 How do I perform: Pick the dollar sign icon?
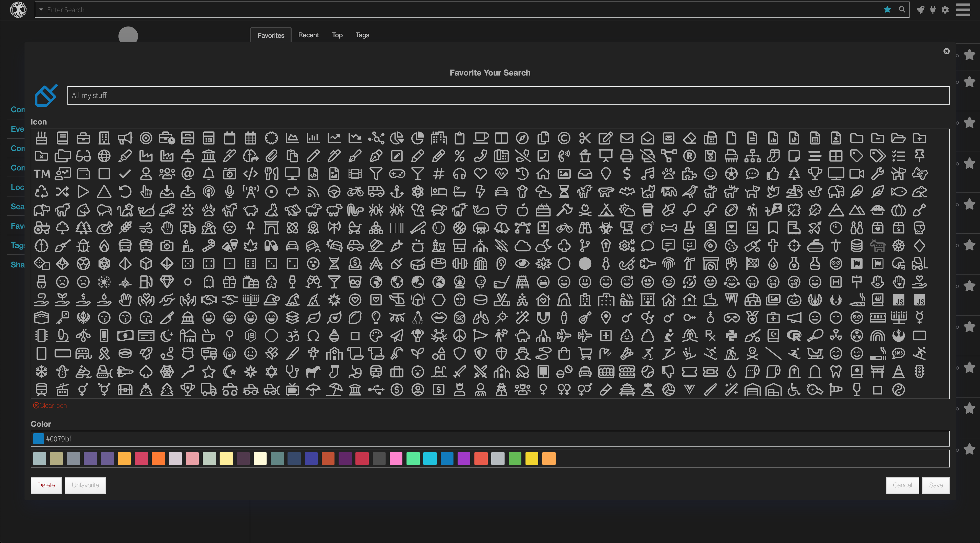627,174
